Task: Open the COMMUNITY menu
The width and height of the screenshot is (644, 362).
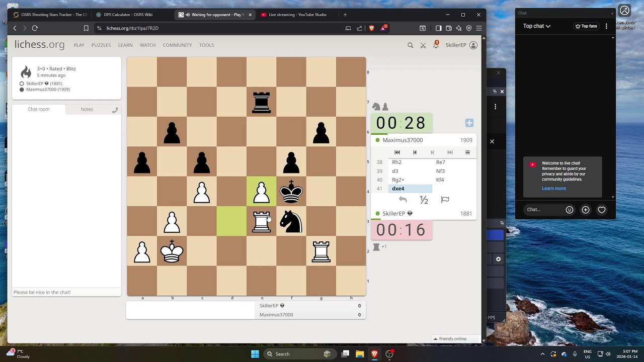Action: pos(177,45)
